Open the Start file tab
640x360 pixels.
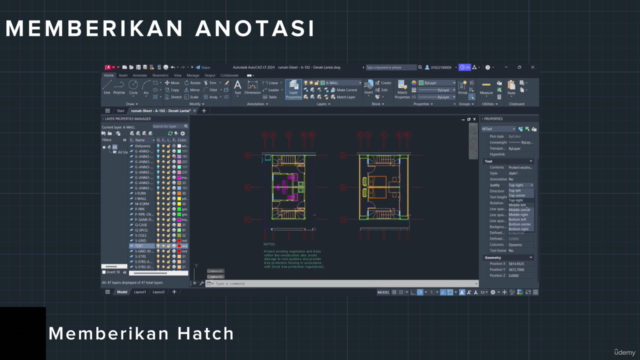click(x=120, y=111)
